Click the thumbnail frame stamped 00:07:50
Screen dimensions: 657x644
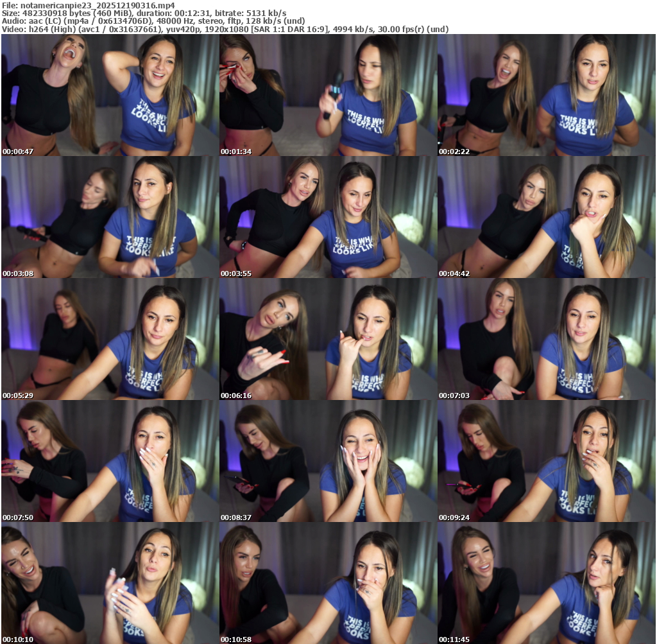click(x=110, y=461)
